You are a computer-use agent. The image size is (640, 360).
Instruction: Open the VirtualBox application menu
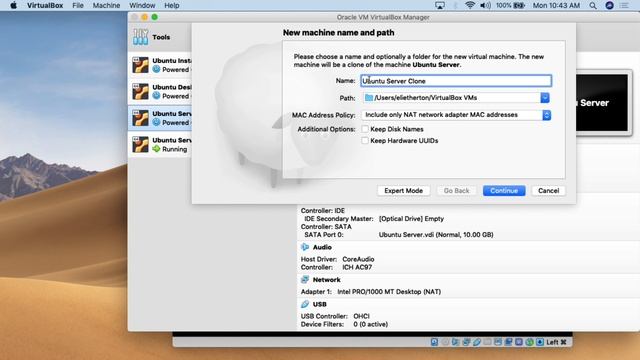45,5
